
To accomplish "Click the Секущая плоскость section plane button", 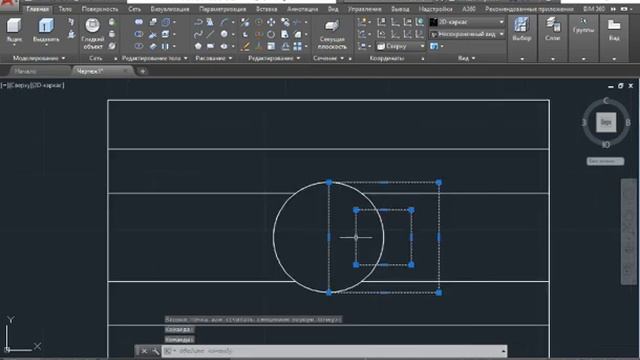I will point(331,34).
